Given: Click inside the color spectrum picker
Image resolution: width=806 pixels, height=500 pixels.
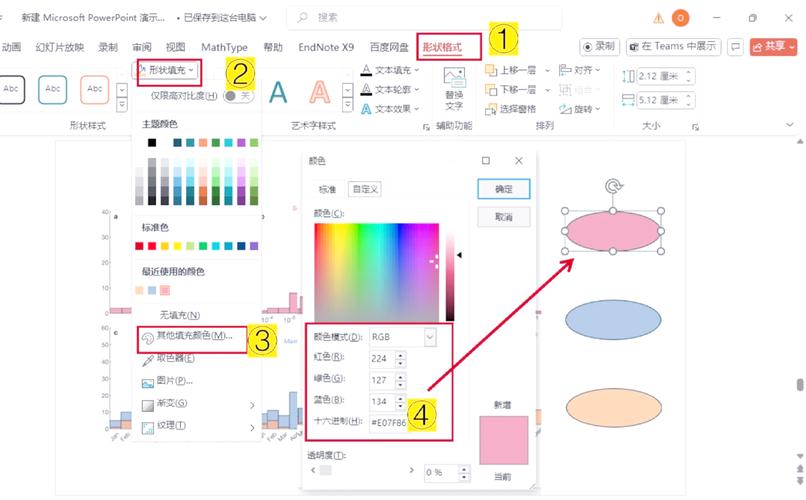Looking at the screenshot, I should tap(377, 272).
